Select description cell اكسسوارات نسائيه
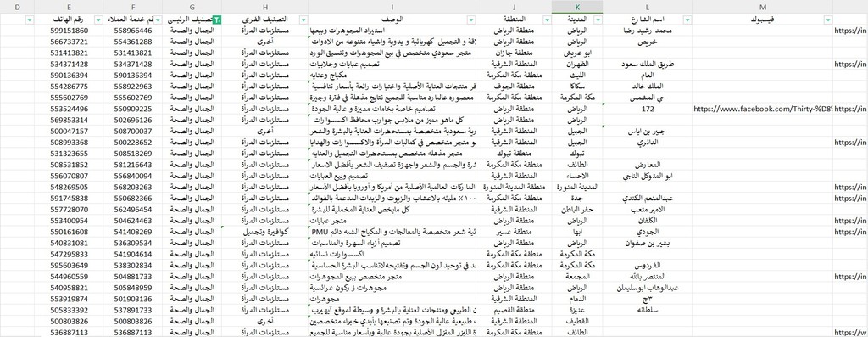Screen dimensions: 868x337 tap(392, 254)
